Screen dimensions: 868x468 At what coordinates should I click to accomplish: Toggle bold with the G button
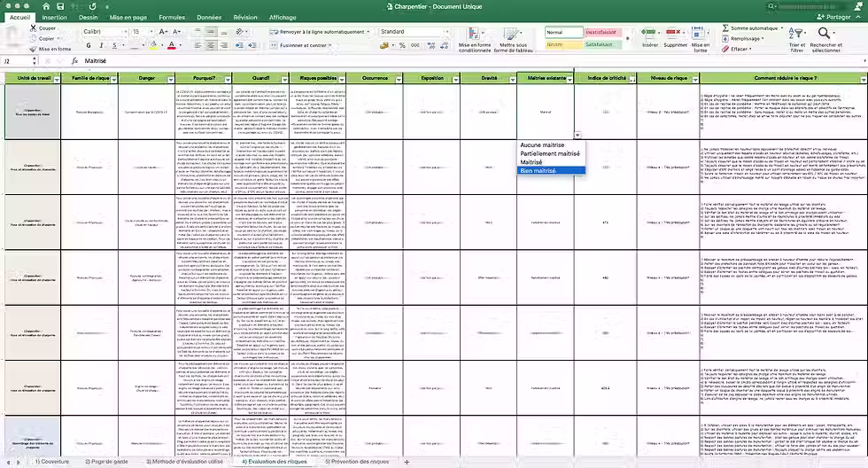point(89,45)
